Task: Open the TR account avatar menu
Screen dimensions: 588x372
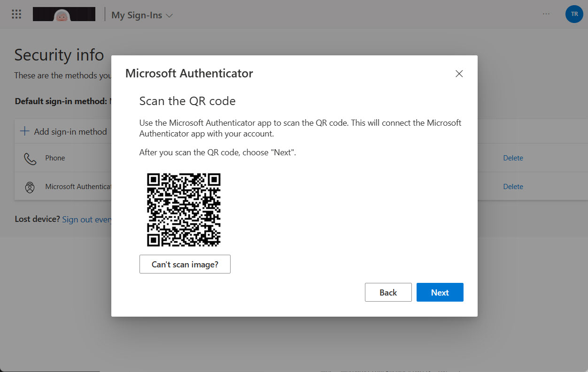Action: point(574,15)
